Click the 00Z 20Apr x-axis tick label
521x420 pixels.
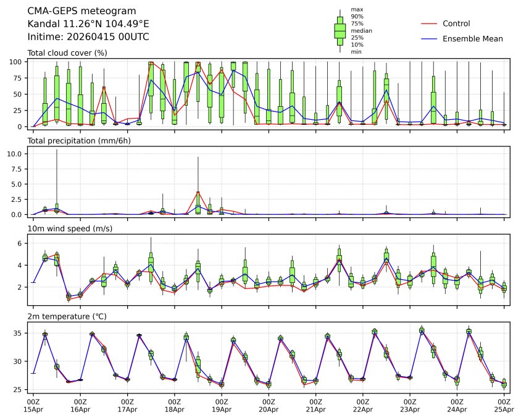(269, 405)
